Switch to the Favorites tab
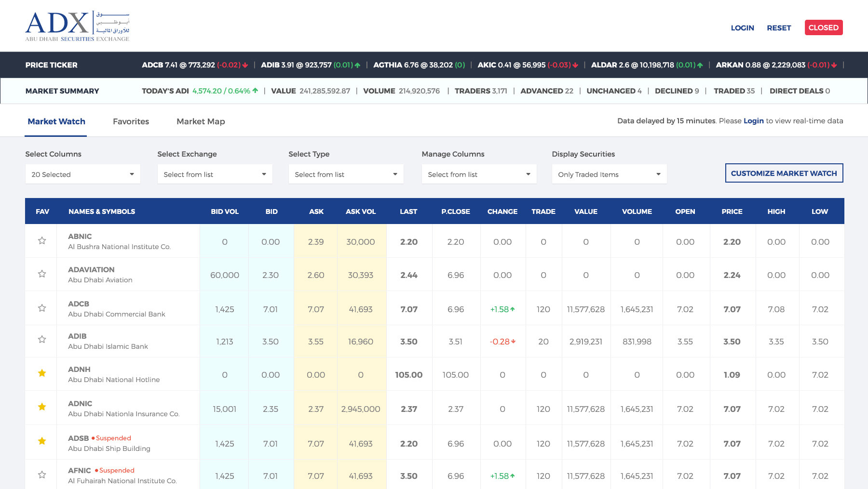The height and width of the screenshot is (489, 868). [x=131, y=121]
